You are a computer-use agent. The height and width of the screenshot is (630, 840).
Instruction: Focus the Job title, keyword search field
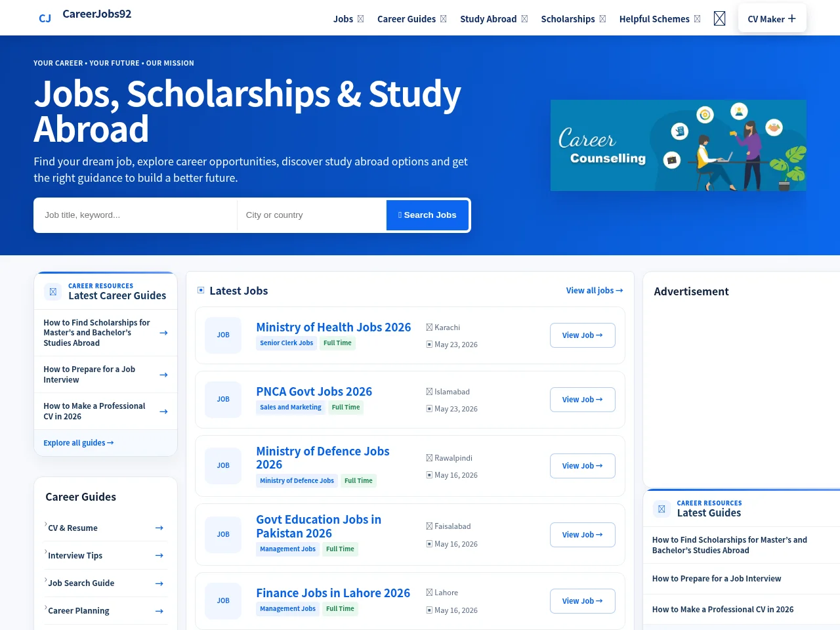[136, 215]
